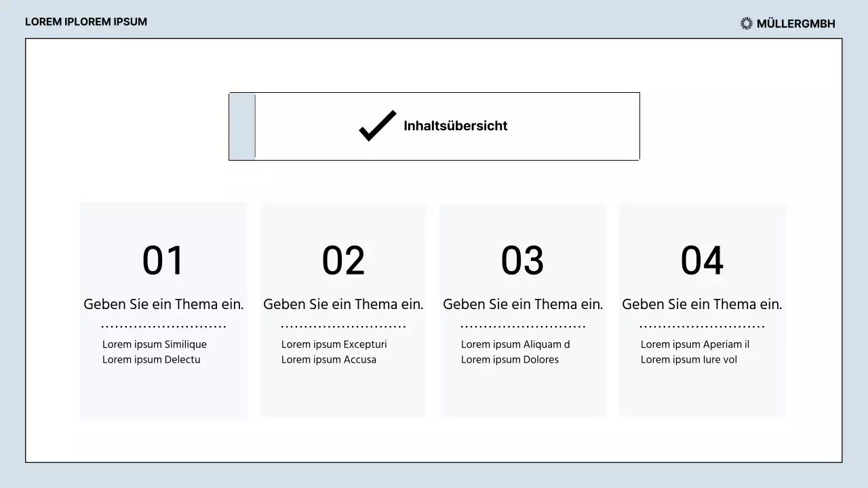
Task: Click the topic placeholder under 02
Action: tap(343, 304)
